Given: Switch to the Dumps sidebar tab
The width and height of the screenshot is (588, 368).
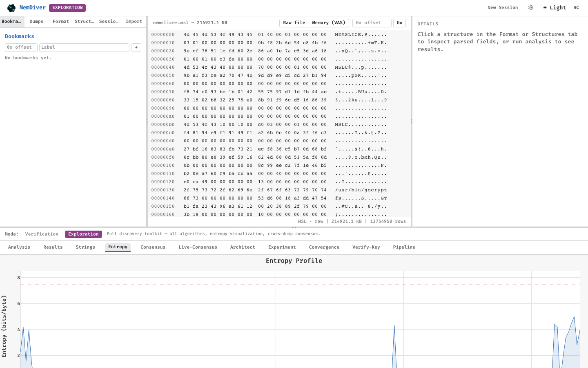Looking at the screenshot, I should [x=36, y=22].
